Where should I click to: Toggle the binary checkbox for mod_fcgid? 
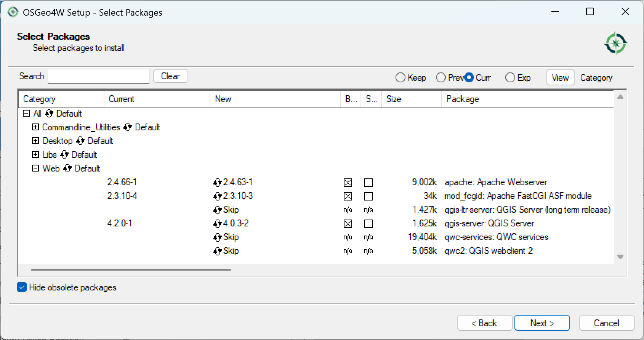(x=348, y=196)
